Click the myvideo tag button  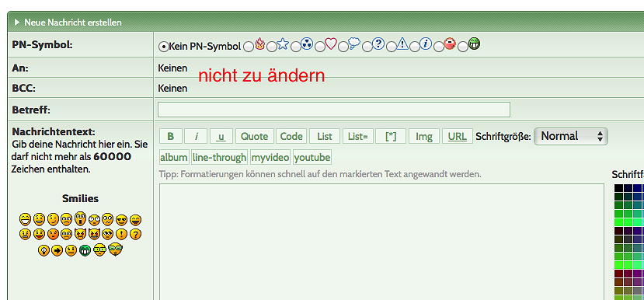[x=270, y=158]
